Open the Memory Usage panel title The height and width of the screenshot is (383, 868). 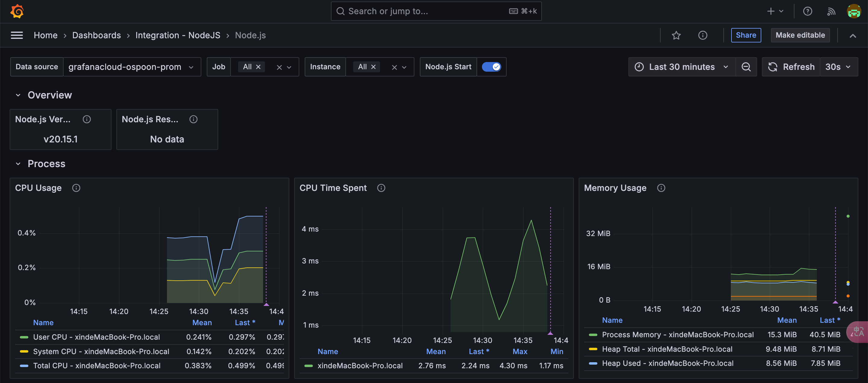pyautogui.click(x=615, y=188)
